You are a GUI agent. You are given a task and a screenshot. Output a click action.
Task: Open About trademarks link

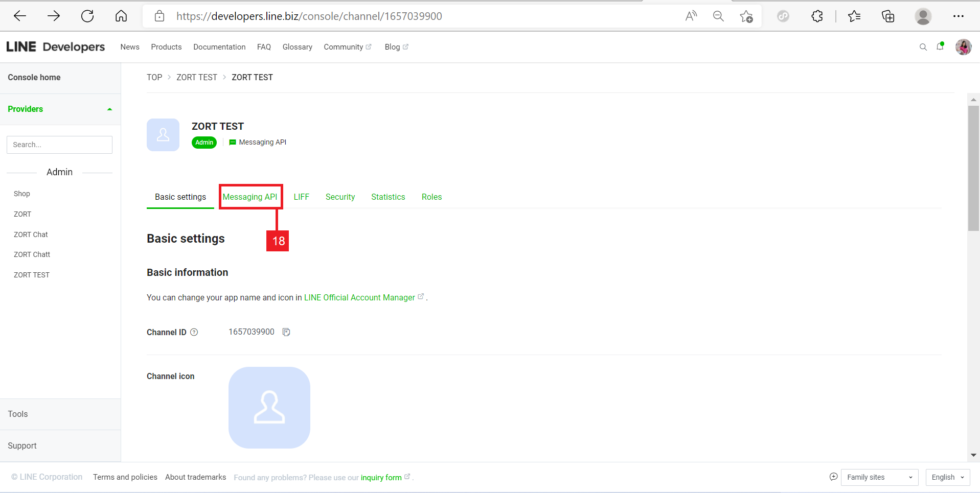pyautogui.click(x=195, y=477)
